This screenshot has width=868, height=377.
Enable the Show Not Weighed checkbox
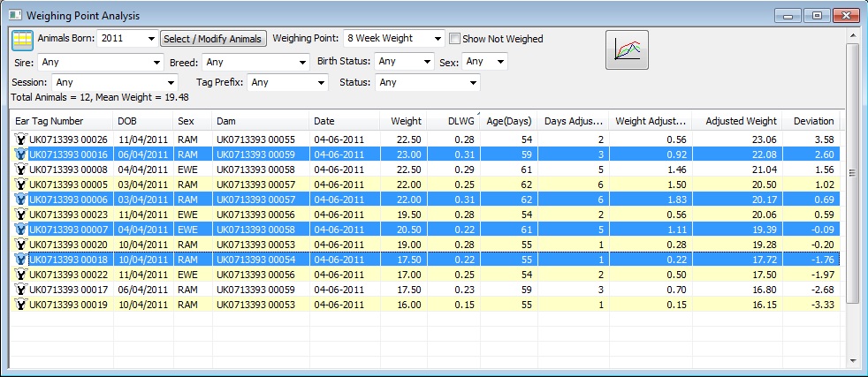coord(454,39)
